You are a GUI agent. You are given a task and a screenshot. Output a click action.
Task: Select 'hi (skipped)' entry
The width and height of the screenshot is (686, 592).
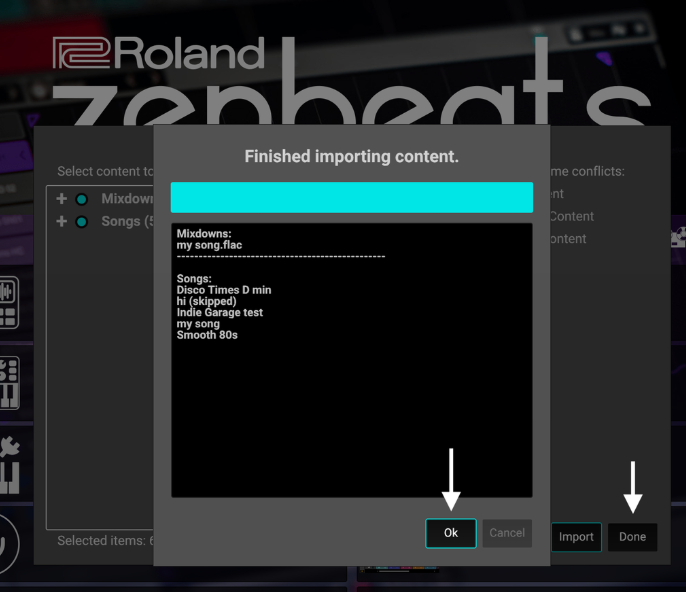[x=206, y=301]
